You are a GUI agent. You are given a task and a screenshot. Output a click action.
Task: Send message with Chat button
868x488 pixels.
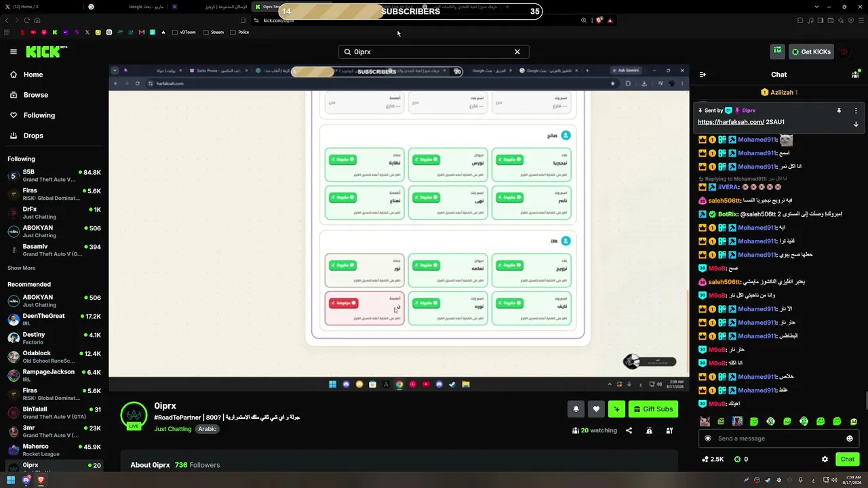point(848,459)
